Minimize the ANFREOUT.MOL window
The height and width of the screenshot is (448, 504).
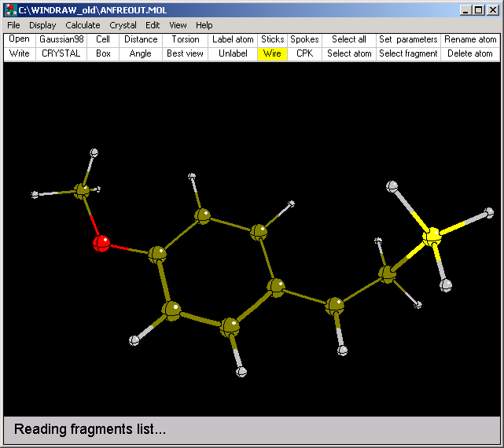click(465, 10)
